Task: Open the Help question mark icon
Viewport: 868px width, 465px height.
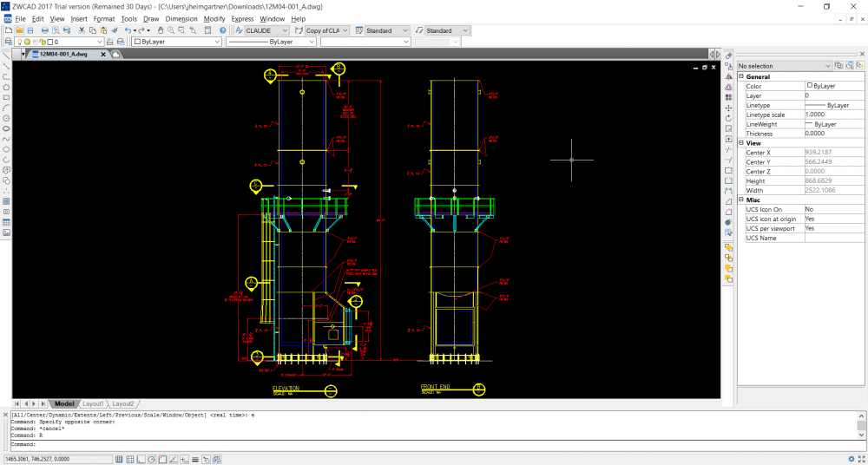Action: pyautogui.click(x=223, y=30)
